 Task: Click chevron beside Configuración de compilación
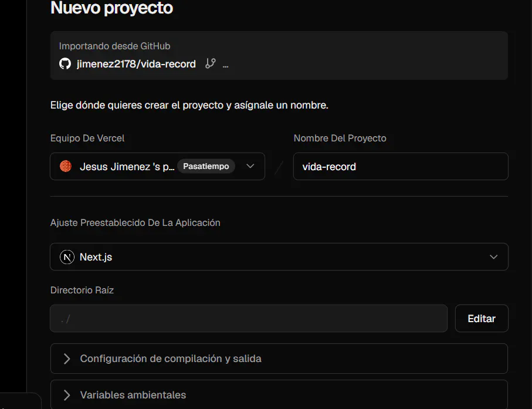67,359
